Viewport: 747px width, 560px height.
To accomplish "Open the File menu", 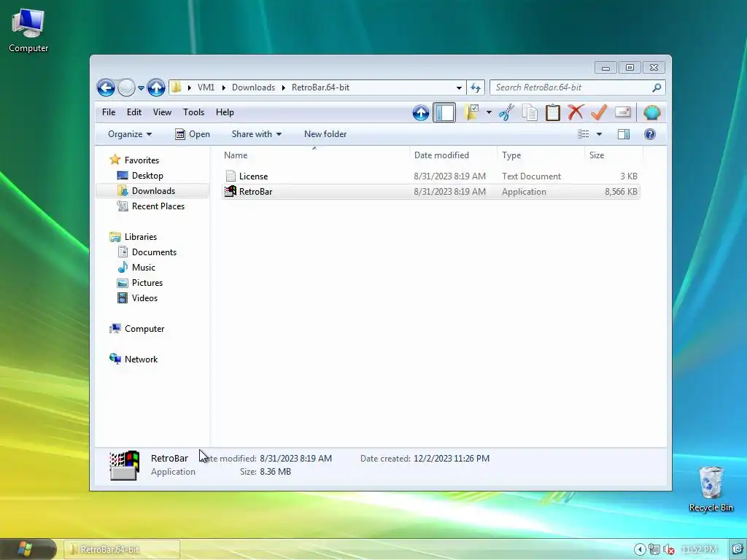I will [109, 112].
